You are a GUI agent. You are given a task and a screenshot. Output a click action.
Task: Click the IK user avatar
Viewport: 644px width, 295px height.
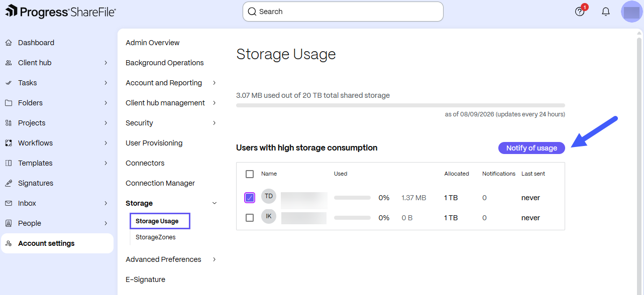pyautogui.click(x=269, y=216)
